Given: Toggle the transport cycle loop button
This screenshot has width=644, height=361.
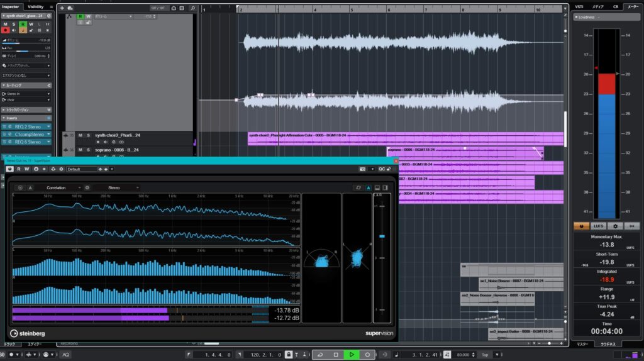Looking at the screenshot, I should [x=320, y=355].
